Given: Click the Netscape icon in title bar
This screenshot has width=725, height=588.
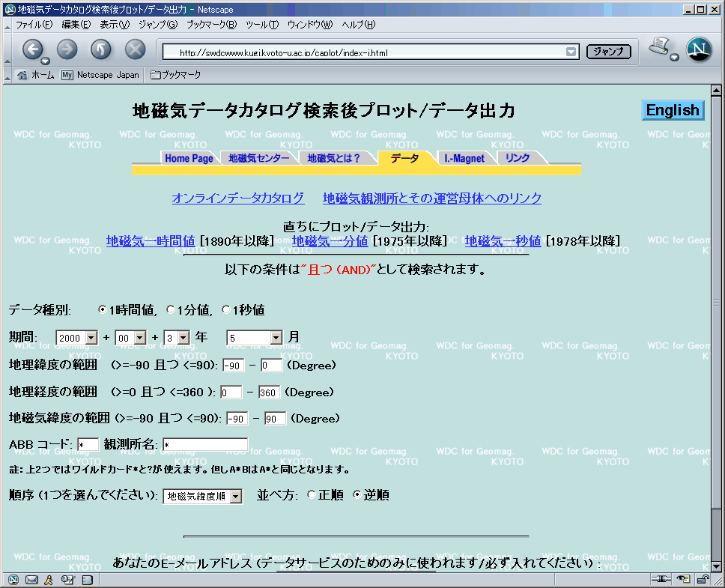Looking at the screenshot, I should 10,9.
